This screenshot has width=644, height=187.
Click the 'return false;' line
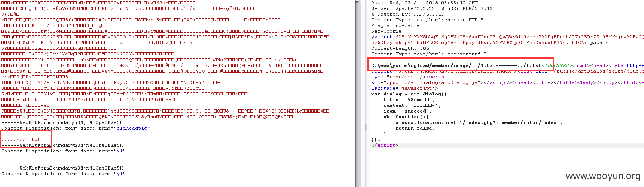point(415,128)
